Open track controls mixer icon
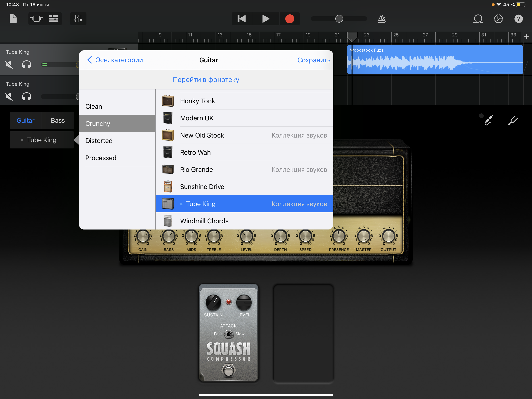 78,19
